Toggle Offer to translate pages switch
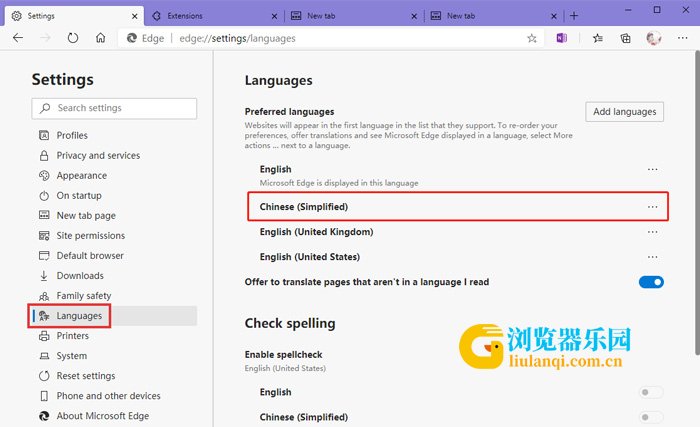Image resolution: width=700 pixels, height=427 pixels. pos(651,282)
